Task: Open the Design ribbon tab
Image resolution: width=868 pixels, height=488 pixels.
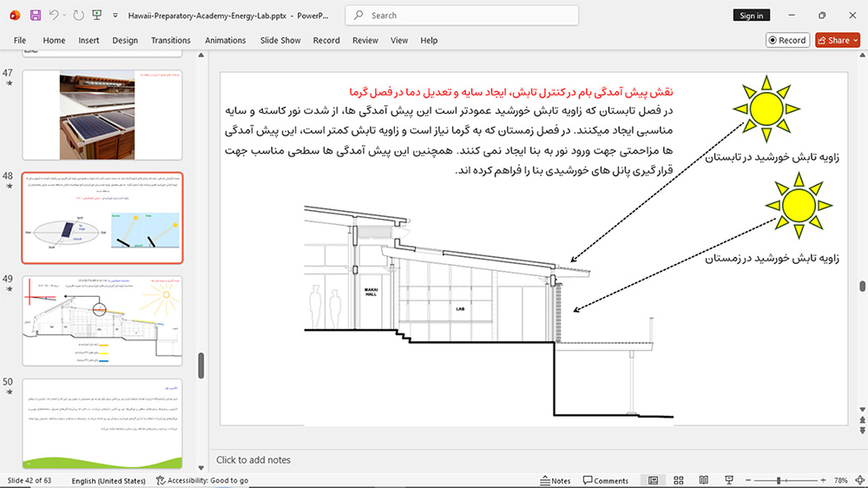Action: point(125,41)
